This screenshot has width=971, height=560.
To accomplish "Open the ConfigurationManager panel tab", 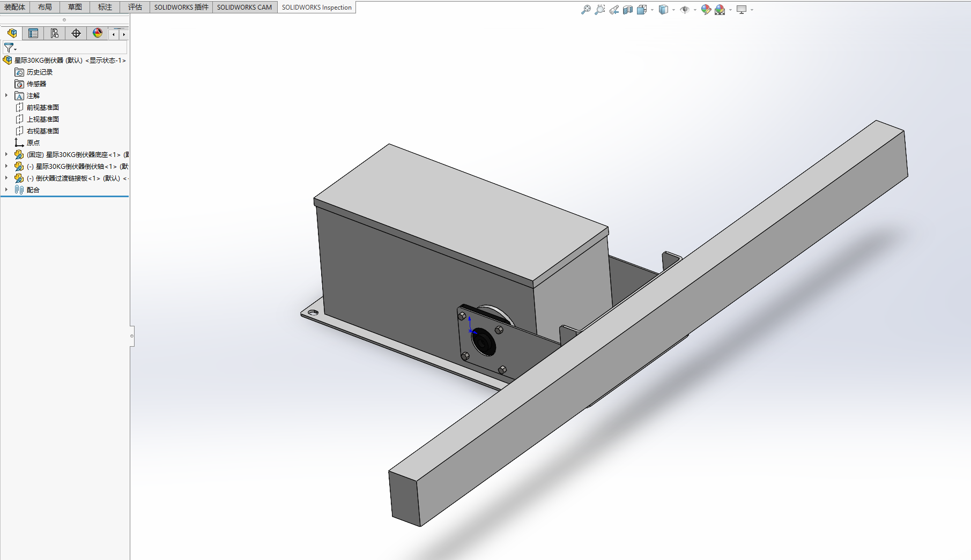I will (55, 33).
